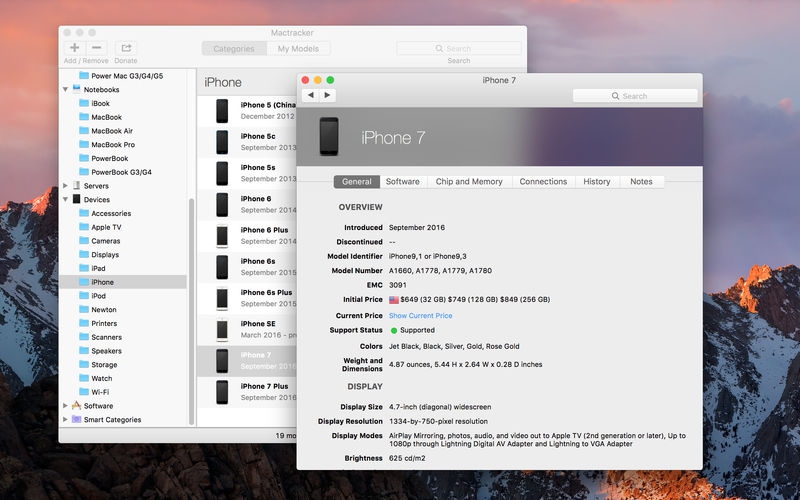The width and height of the screenshot is (800, 500).
Task: Go to previous model with back arrow
Action: (310, 95)
